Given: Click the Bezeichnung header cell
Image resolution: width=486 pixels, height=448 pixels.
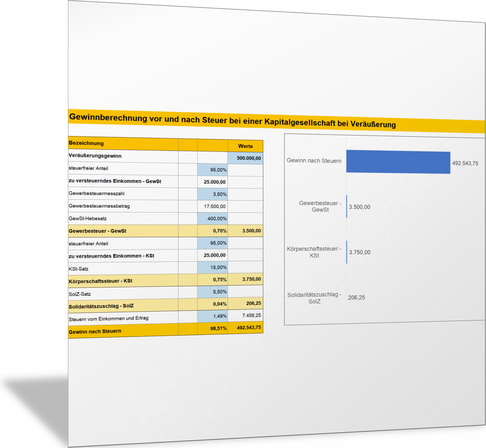Looking at the screenshot, I should pos(123,143).
